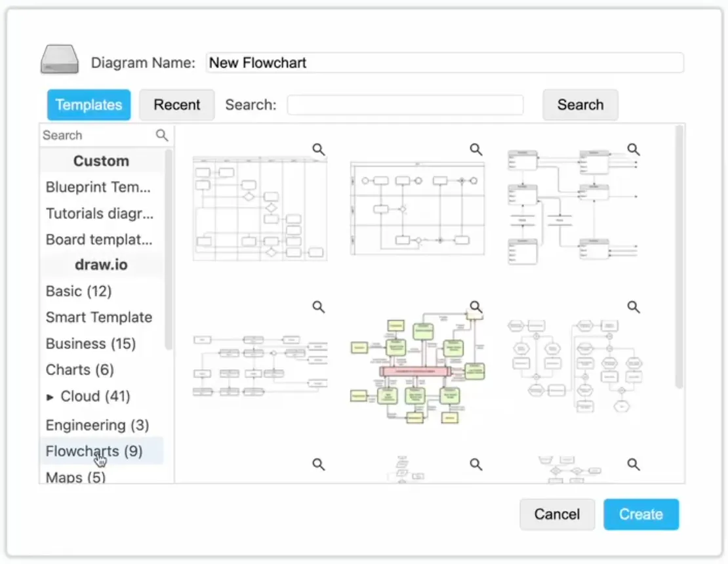728x564 pixels.
Task: Click the Diagram Name text field
Action: (445, 63)
